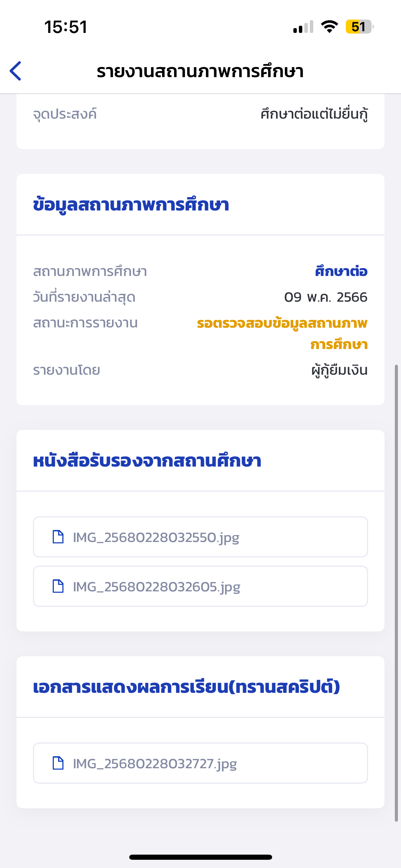Select the เอกสารแสดงผลการเรียน(ทรานสคริปต์) section header
Screen dimensions: 401x868
186,687
